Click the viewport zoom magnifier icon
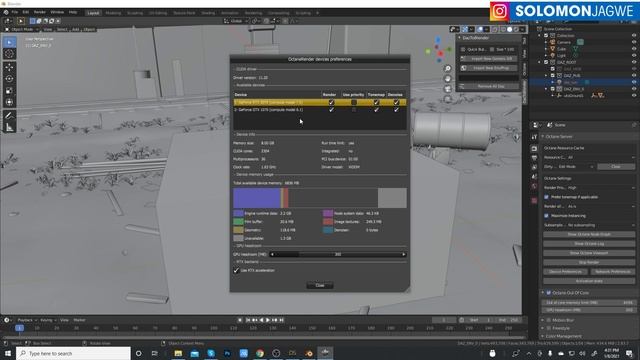Image resolution: width=640 pixels, height=360 pixels. pos(448,69)
